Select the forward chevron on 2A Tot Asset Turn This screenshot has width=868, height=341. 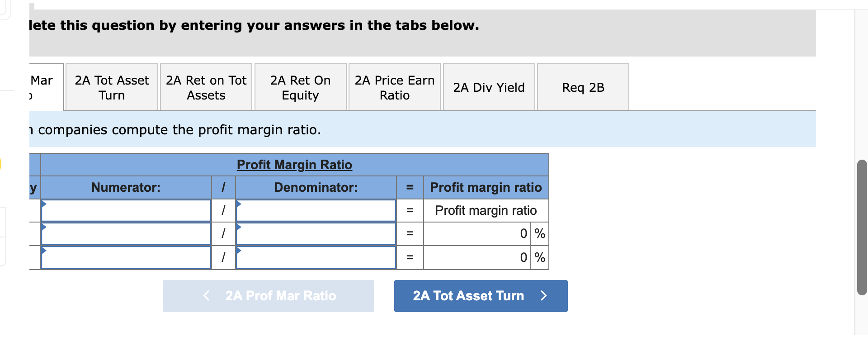pyautogui.click(x=543, y=296)
